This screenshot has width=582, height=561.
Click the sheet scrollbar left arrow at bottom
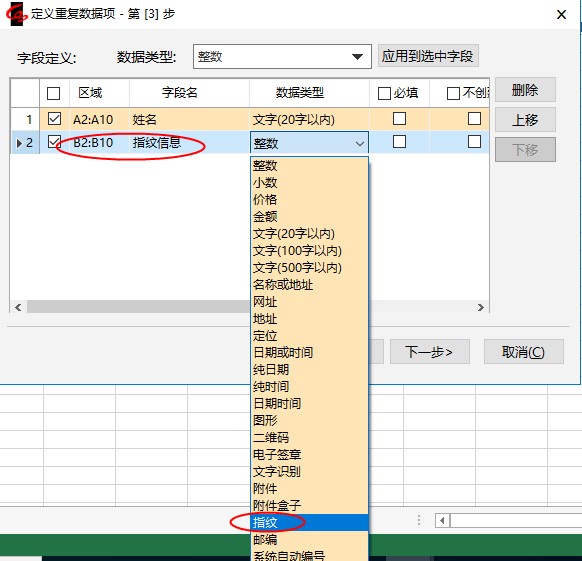tap(442, 521)
